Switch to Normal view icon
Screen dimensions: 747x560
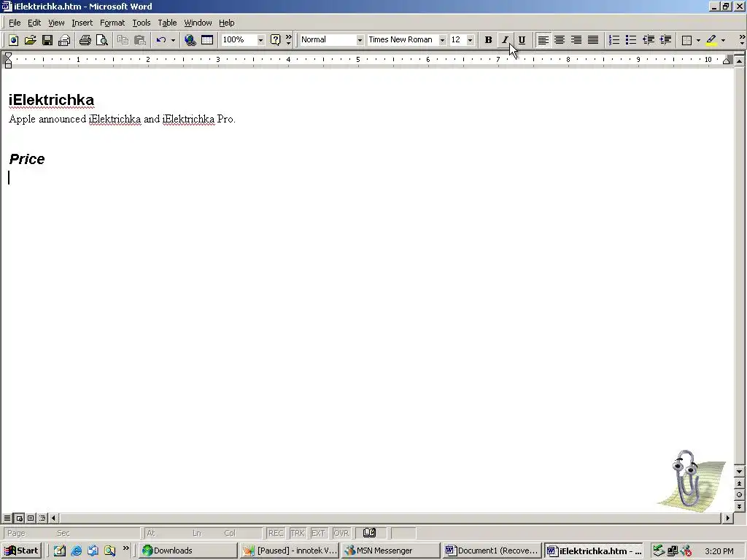(x=7, y=518)
